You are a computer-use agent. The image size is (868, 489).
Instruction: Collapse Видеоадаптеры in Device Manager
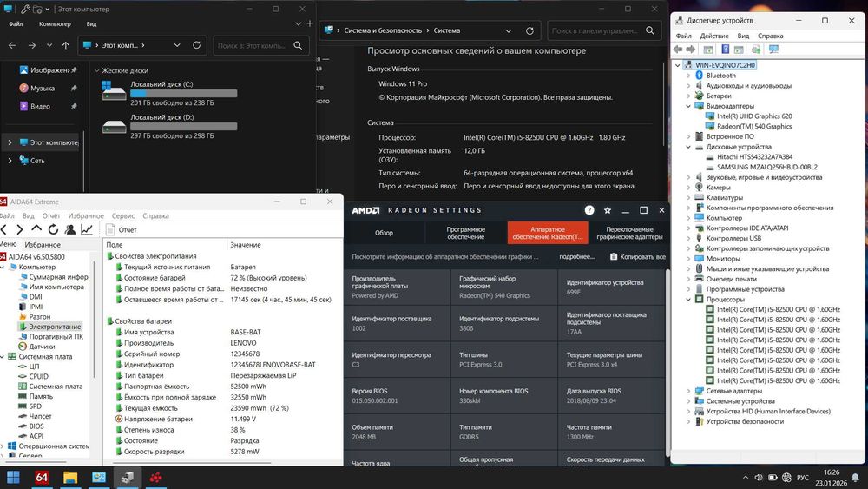[688, 106]
